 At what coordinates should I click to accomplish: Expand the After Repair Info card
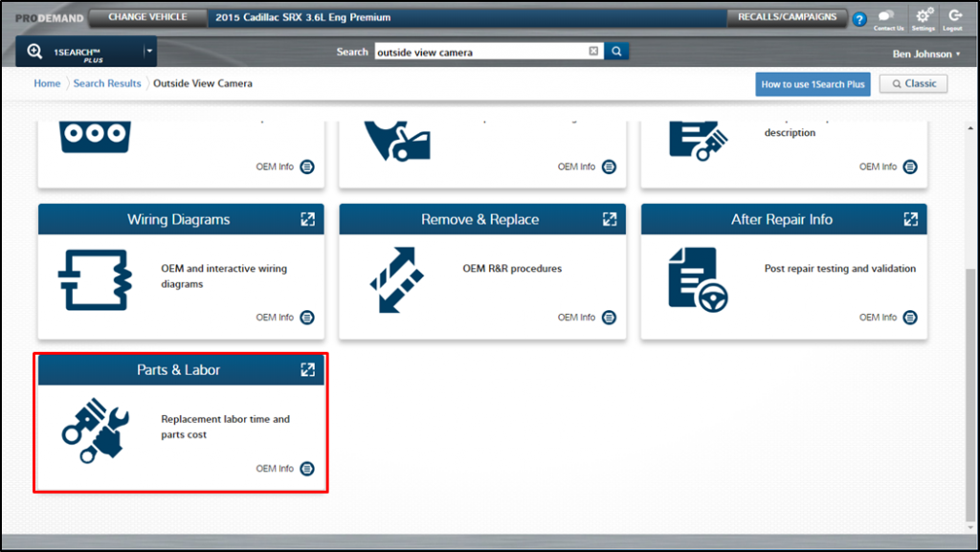[x=910, y=219]
